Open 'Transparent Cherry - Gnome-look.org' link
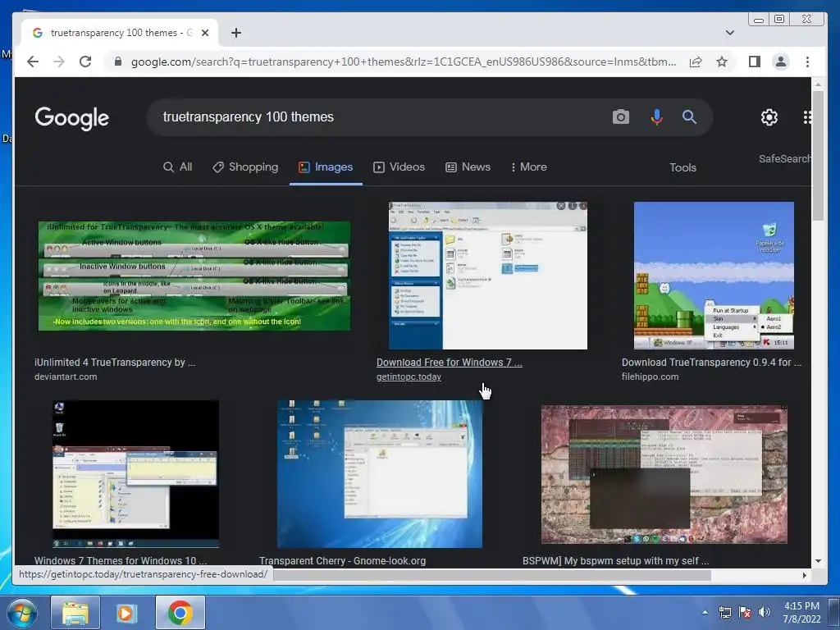 pyautogui.click(x=342, y=561)
